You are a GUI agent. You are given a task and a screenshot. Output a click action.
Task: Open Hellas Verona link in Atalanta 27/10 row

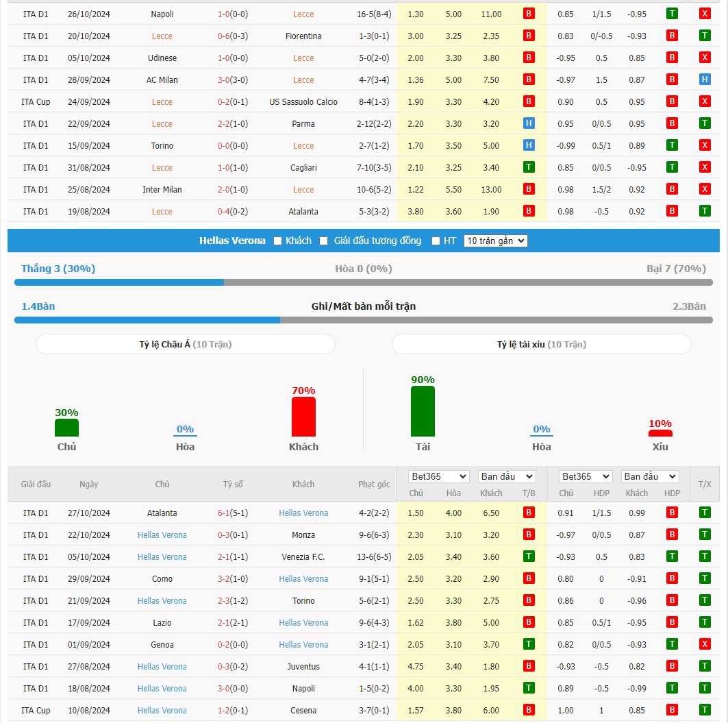(303, 513)
